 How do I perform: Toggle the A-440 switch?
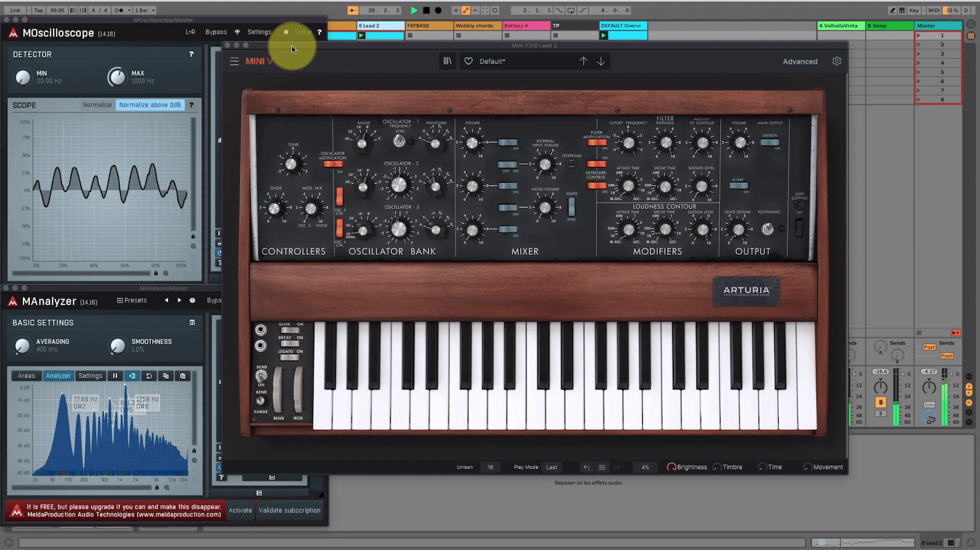click(739, 186)
